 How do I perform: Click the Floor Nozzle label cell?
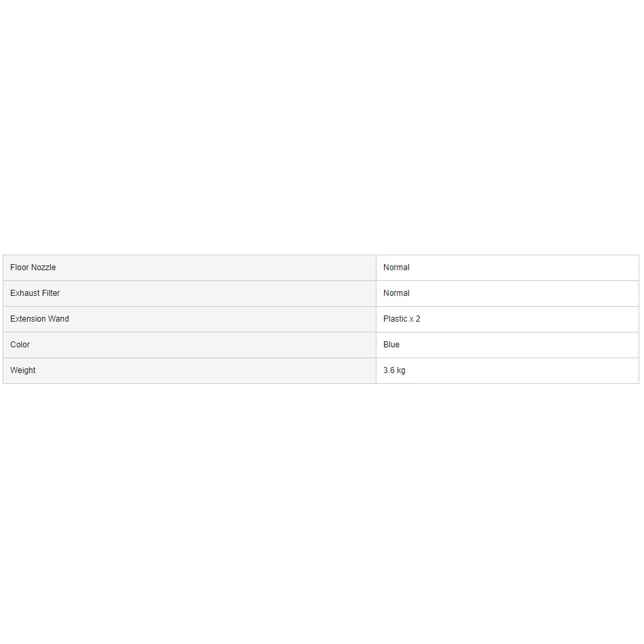point(190,267)
